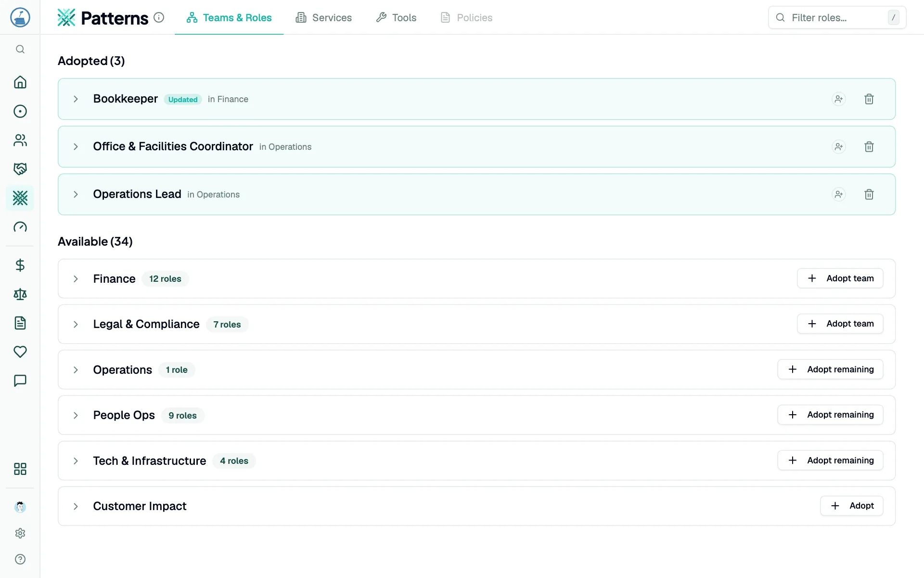Click the user avatar in sidebar
Screen dimensions: 924x578
pos(20,507)
